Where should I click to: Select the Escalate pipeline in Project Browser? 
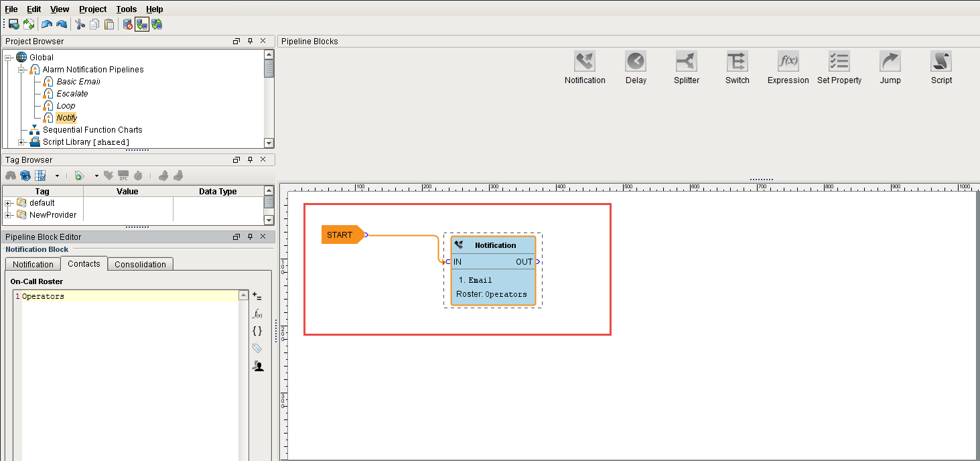(x=72, y=93)
